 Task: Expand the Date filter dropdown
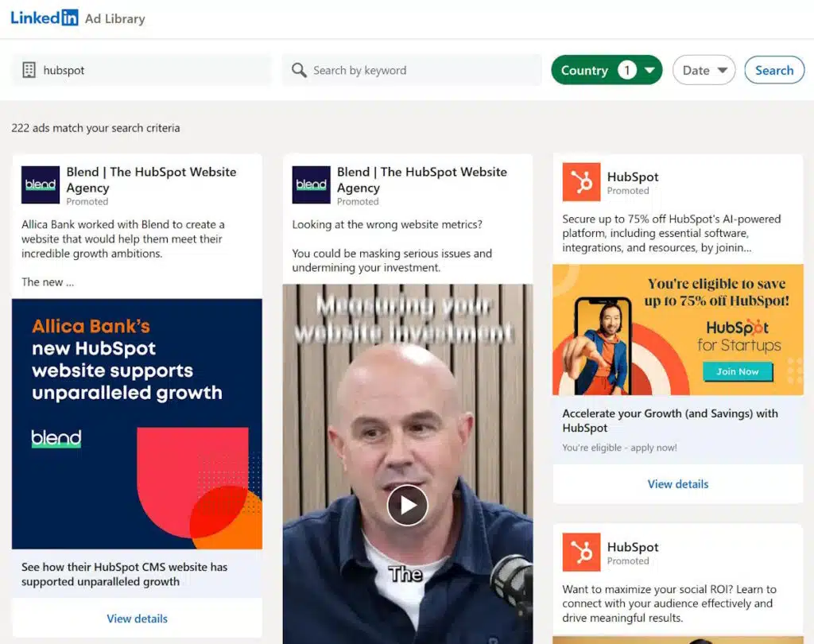point(704,70)
